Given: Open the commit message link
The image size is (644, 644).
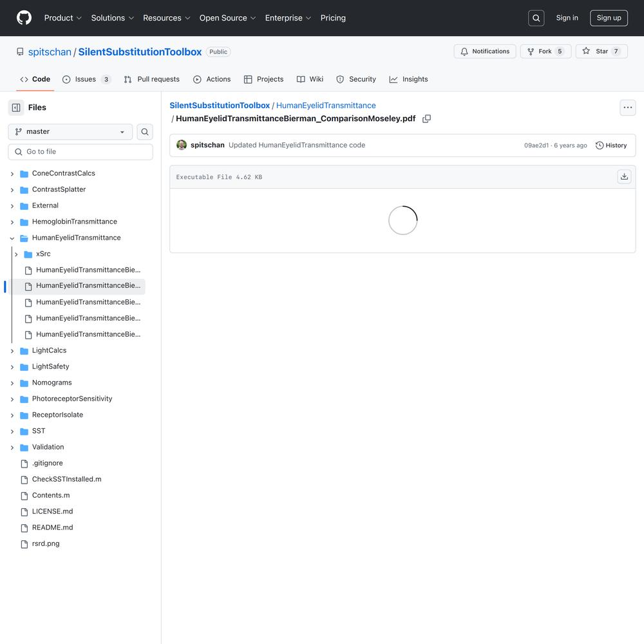Looking at the screenshot, I should (296, 145).
